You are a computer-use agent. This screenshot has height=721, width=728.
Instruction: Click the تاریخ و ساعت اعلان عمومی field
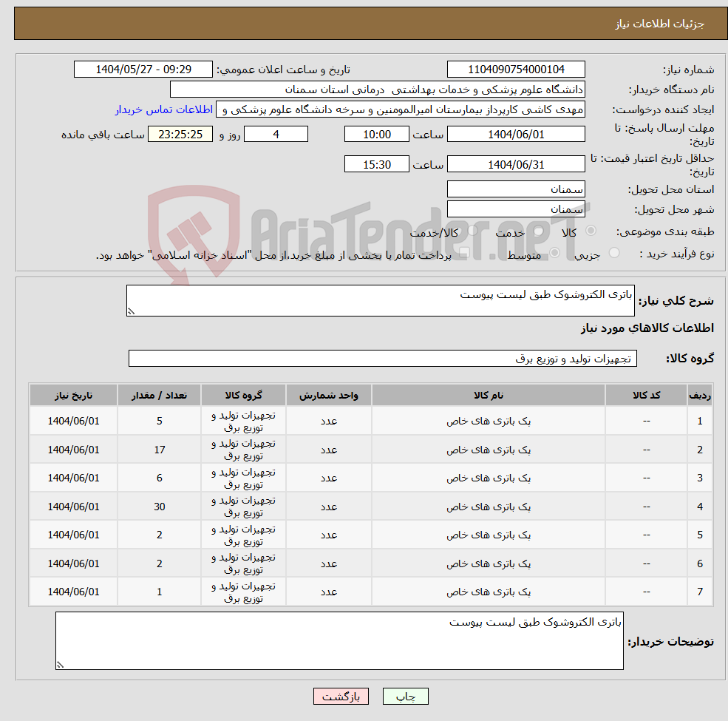point(143,69)
